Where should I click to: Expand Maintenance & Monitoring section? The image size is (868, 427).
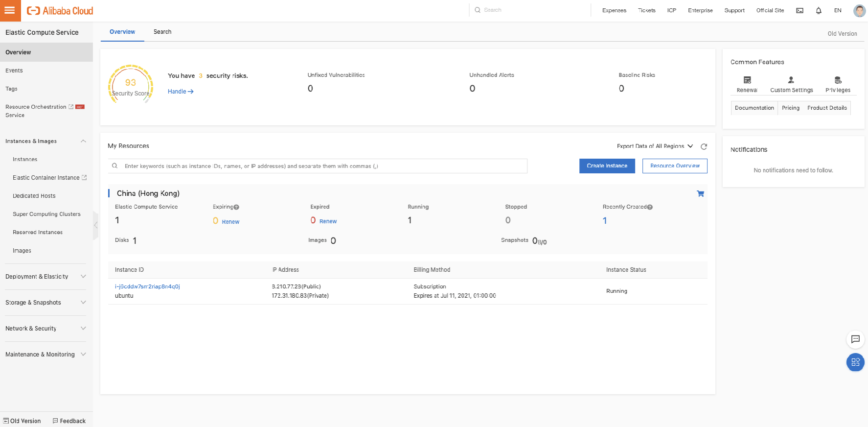click(83, 355)
